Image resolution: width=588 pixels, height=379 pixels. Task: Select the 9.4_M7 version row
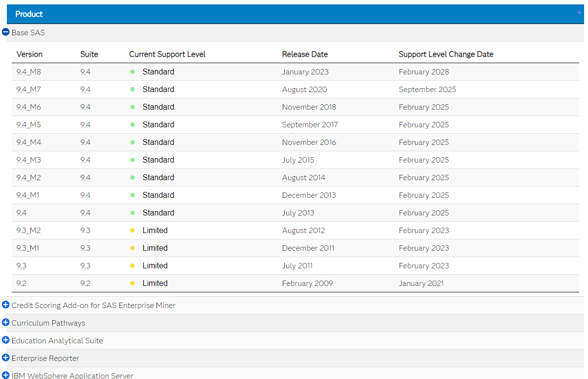29,90
